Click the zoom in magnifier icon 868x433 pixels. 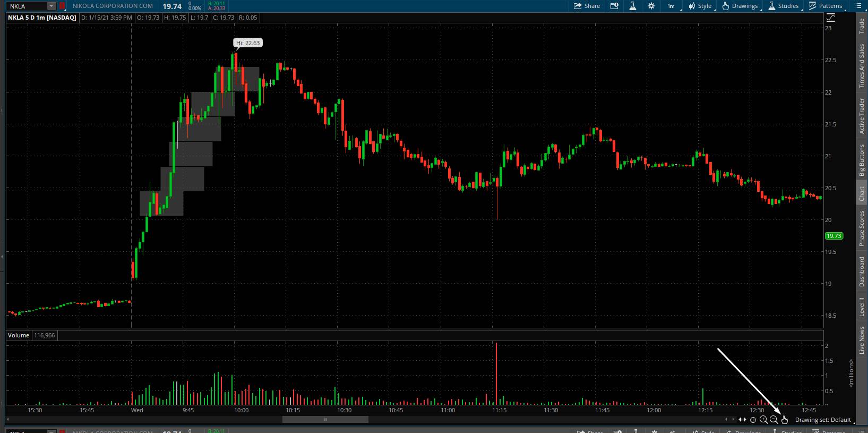[x=763, y=420]
